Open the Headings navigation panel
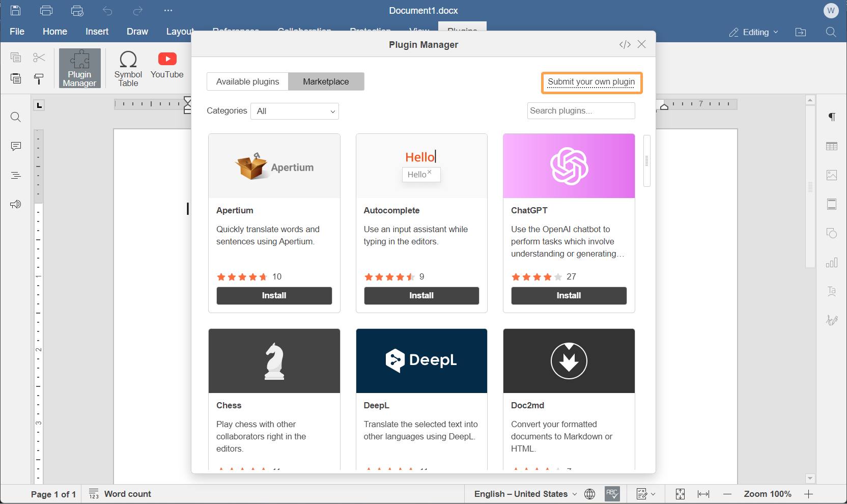This screenshot has width=847, height=504. click(x=16, y=175)
